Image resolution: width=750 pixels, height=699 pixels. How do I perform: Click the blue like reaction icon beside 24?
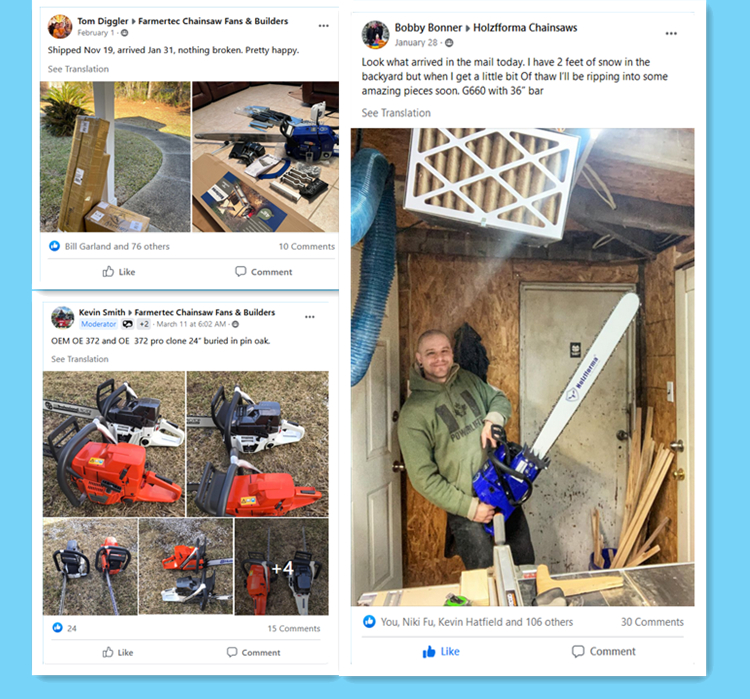pos(57,627)
